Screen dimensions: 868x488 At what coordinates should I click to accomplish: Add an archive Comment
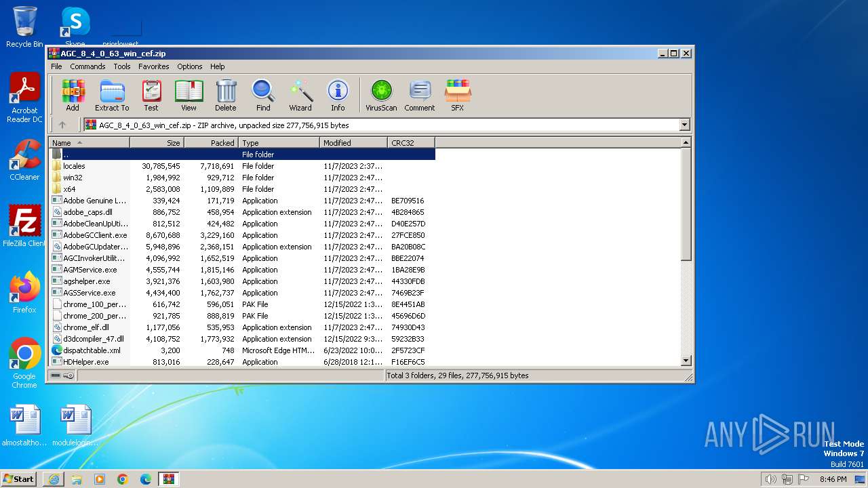(x=420, y=95)
